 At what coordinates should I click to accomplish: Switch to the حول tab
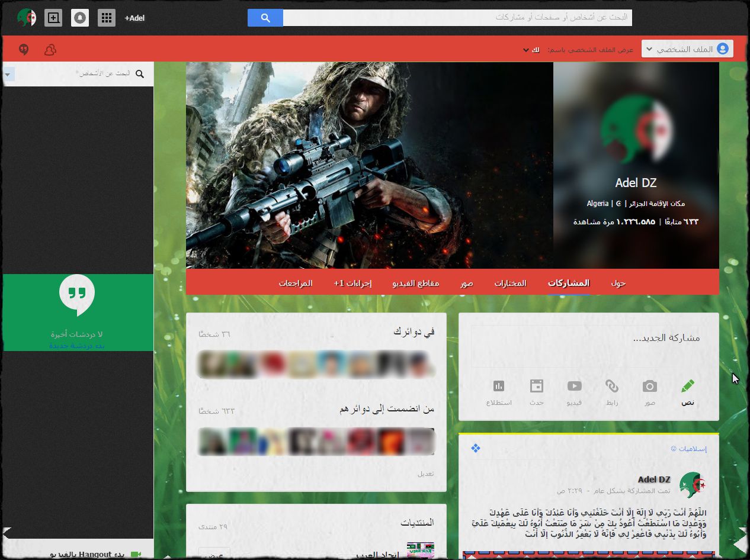point(618,283)
